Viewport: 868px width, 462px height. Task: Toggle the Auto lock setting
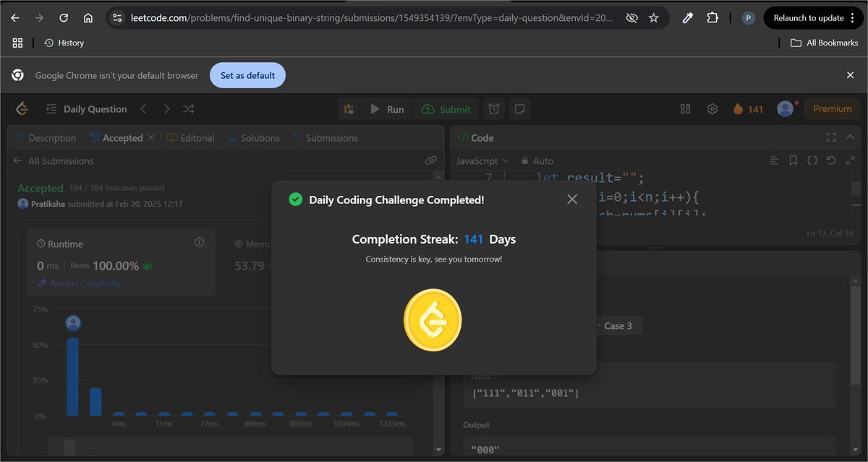tap(537, 161)
